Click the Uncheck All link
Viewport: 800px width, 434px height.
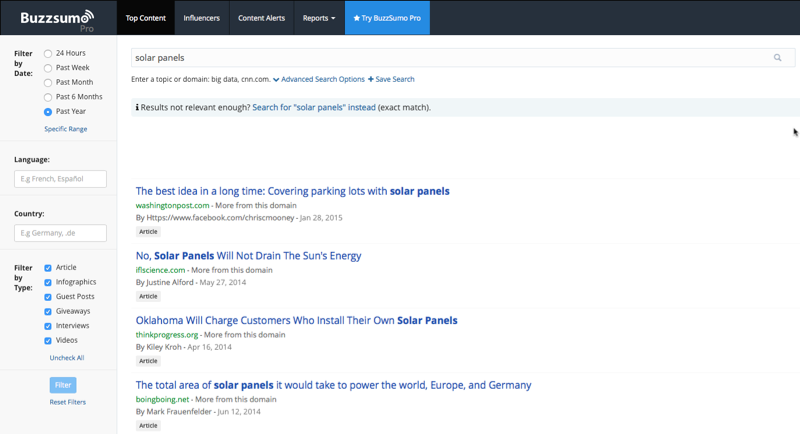click(67, 358)
